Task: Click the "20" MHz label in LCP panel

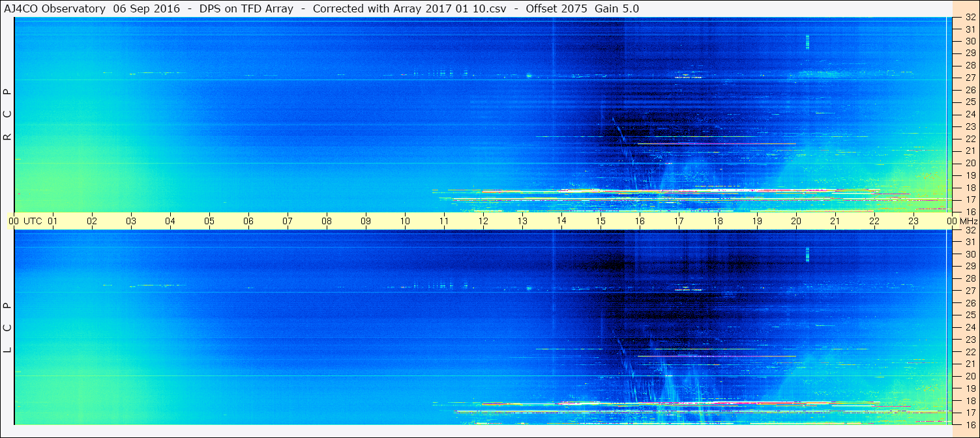Action: [x=970, y=376]
